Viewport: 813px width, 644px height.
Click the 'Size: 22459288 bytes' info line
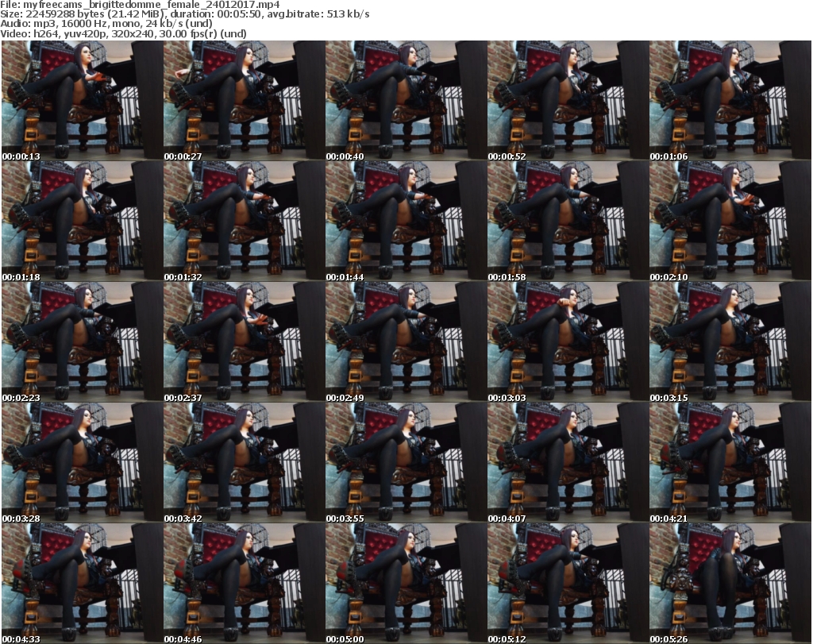184,14
